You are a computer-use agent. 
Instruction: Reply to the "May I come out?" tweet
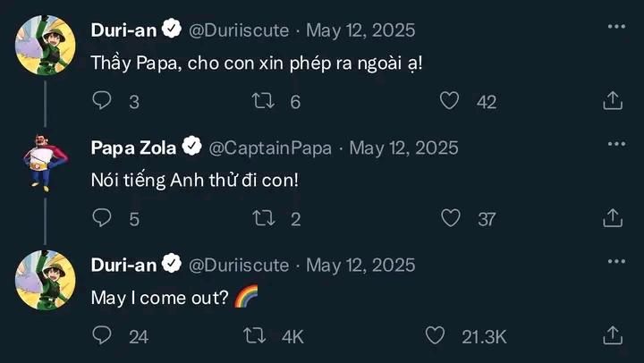[103, 336]
